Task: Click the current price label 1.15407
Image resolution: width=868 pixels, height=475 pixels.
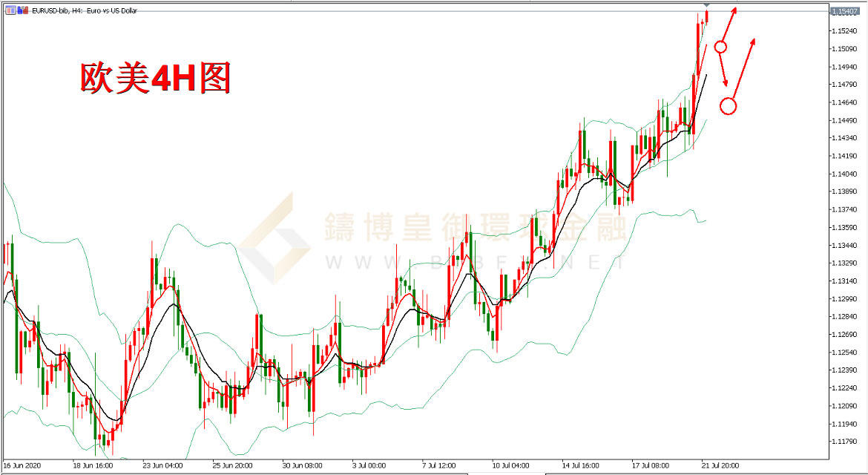Action: (844, 12)
